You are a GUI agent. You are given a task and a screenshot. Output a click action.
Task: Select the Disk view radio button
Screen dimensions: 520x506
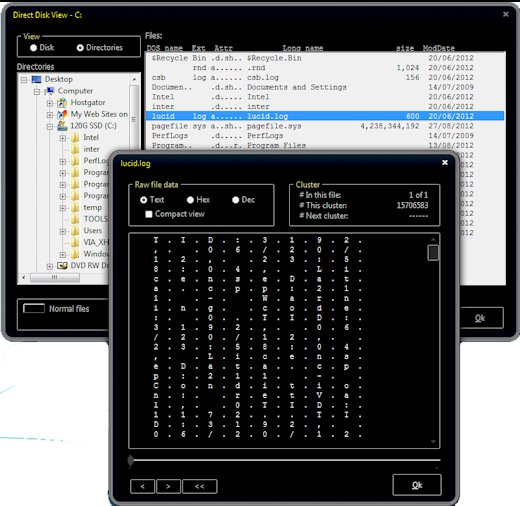[33, 48]
